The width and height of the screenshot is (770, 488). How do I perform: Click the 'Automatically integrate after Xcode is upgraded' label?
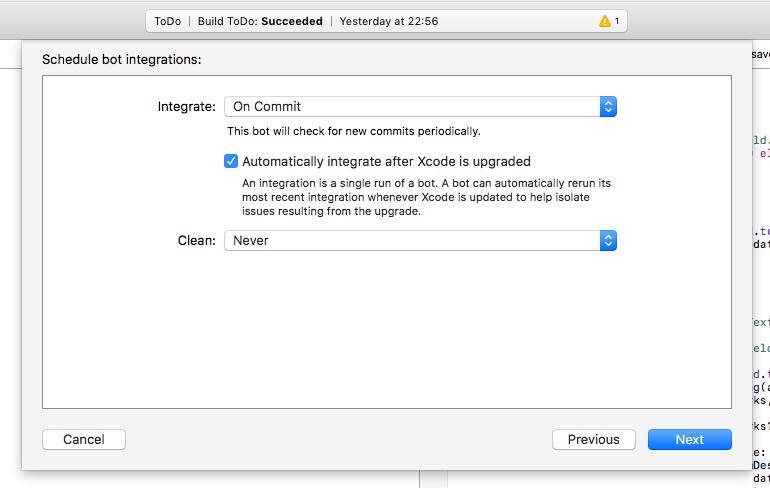(x=386, y=161)
